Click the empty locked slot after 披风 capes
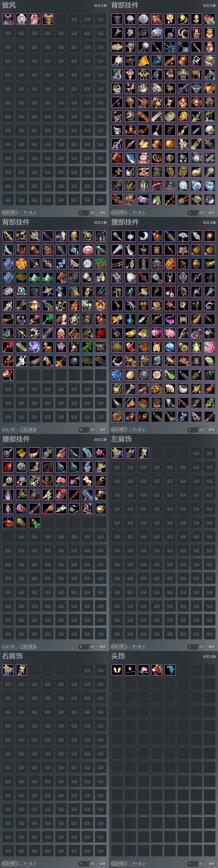 pos(61,19)
